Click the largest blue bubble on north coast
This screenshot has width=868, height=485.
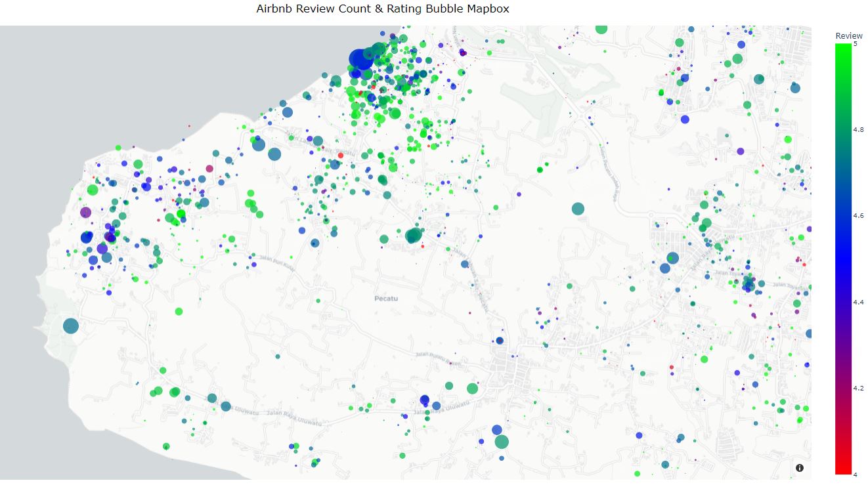360,60
